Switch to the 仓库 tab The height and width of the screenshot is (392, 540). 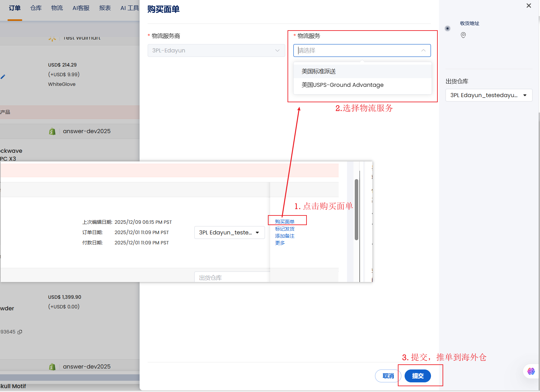click(x=36, y=8)
